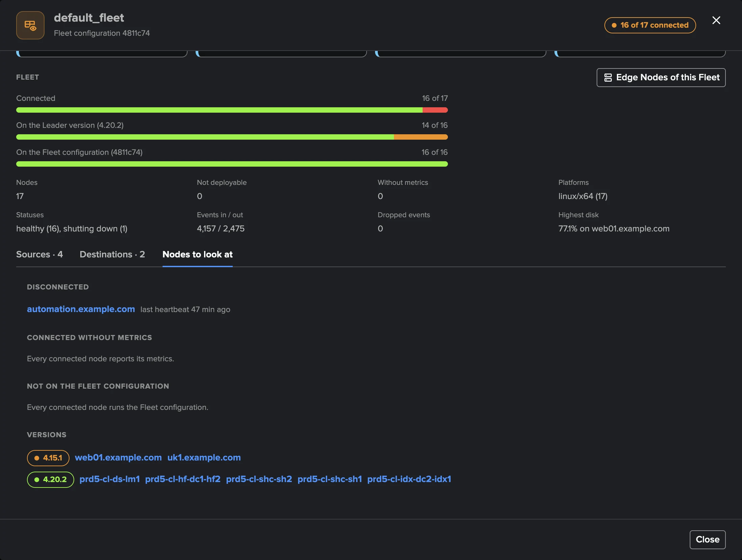Click the 4.15.1 version badge

48,458
